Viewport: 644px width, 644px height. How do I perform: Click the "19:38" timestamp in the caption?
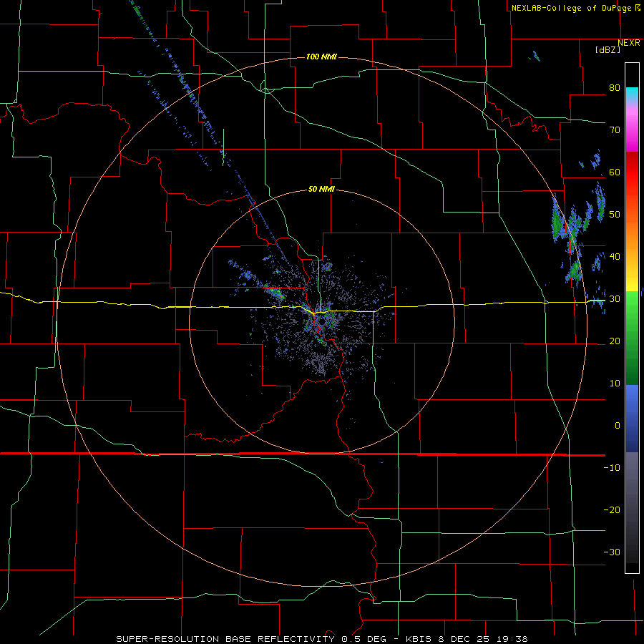pyautogui.click(x=511, y=639)
